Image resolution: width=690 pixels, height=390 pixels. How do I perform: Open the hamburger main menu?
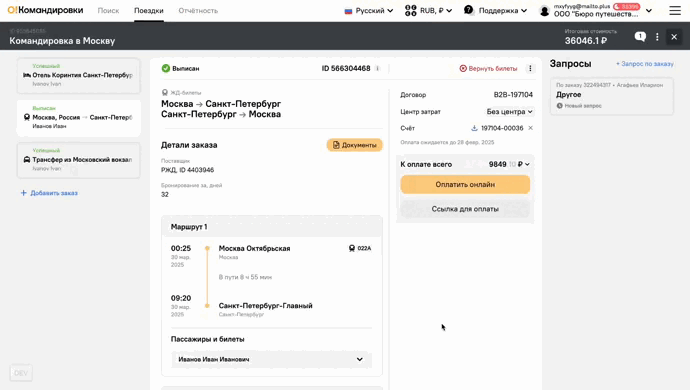pyautogui.click(x=675, y=11)
